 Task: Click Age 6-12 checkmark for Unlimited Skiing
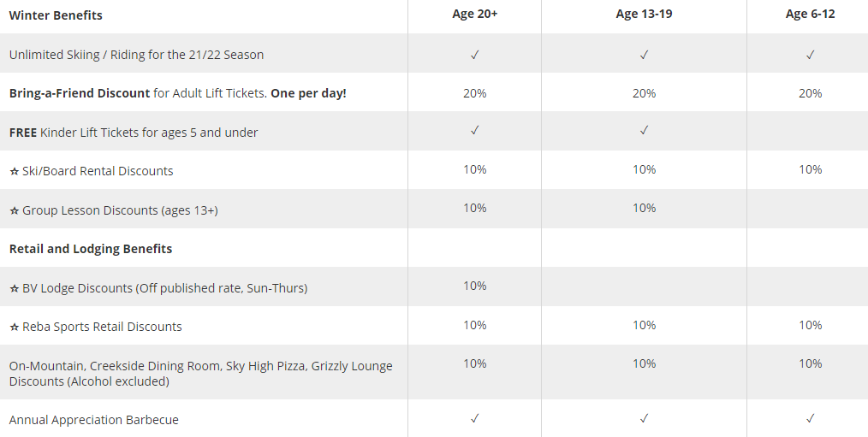(810, 55)
